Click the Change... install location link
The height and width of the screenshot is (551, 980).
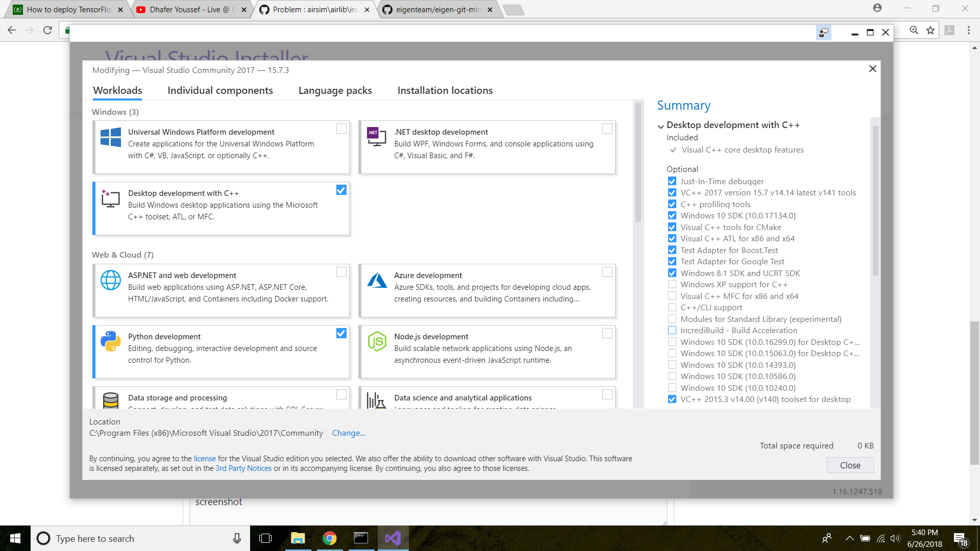[x=349, y=433]
